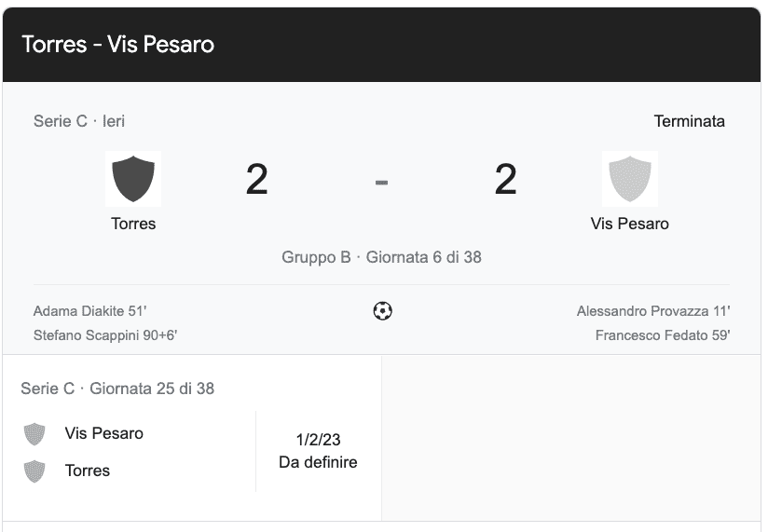This screenshot has height=532, width=768.
Task: Select goal scorer Adama Diakite 51'
Action: coord(90,311)
